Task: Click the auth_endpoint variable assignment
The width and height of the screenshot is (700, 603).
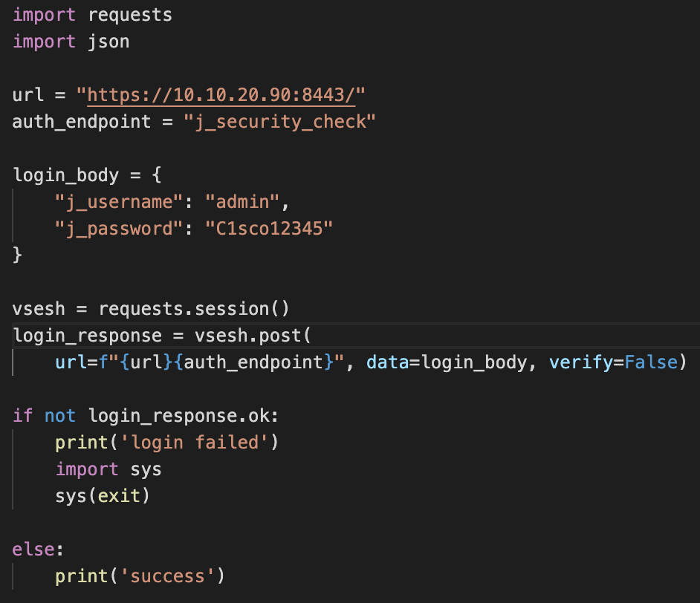Action: click(x=82, y=121)
